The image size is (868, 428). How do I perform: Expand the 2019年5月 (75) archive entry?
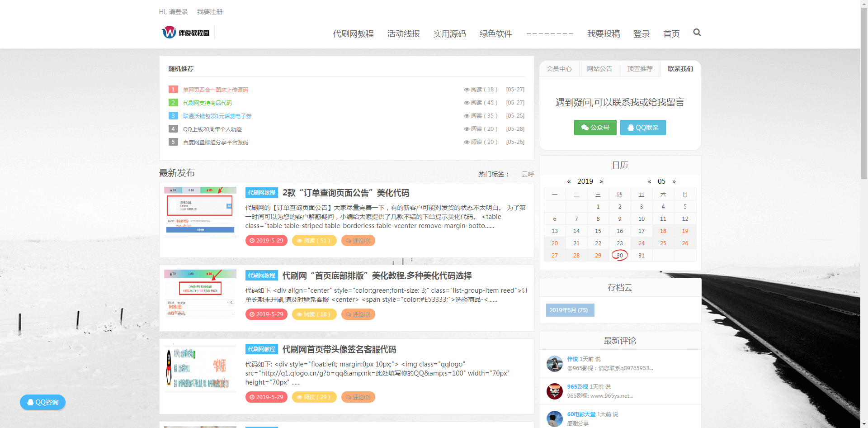tap(570, 310)
